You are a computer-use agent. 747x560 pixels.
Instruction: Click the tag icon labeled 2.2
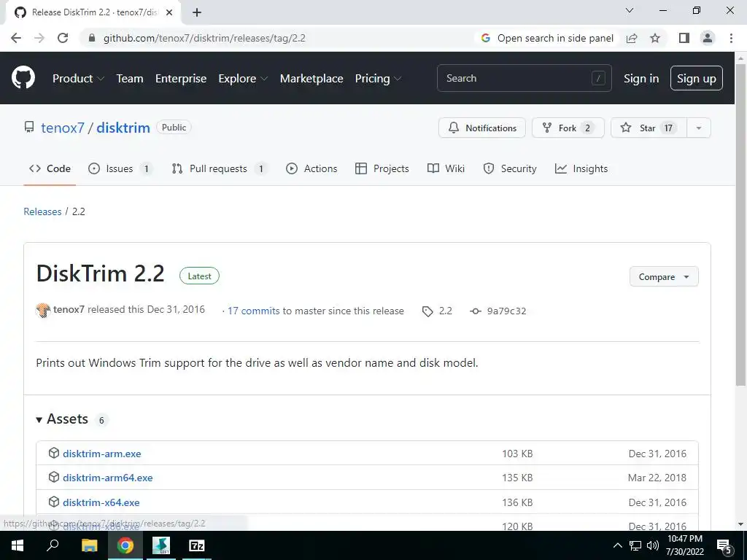[427, 311]
